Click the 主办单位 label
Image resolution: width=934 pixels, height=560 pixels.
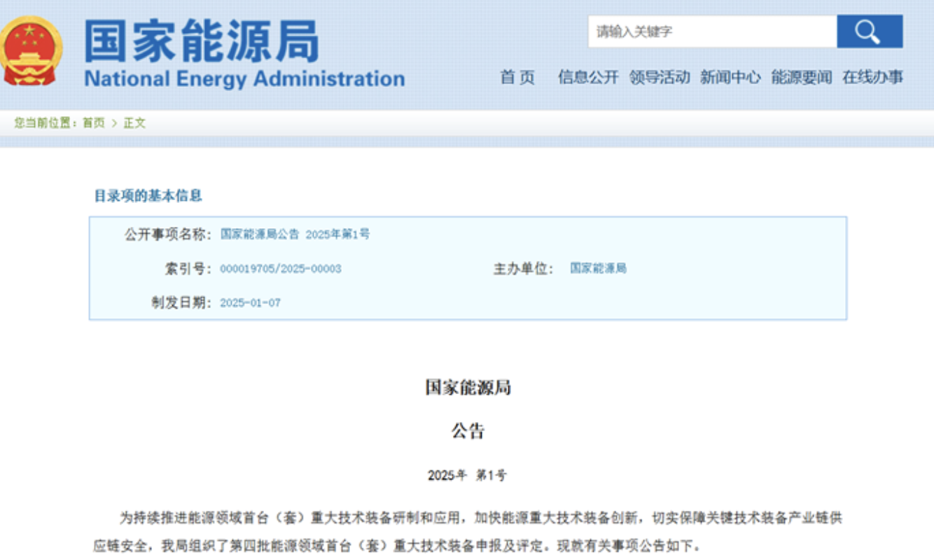click(x=523, y=269)
